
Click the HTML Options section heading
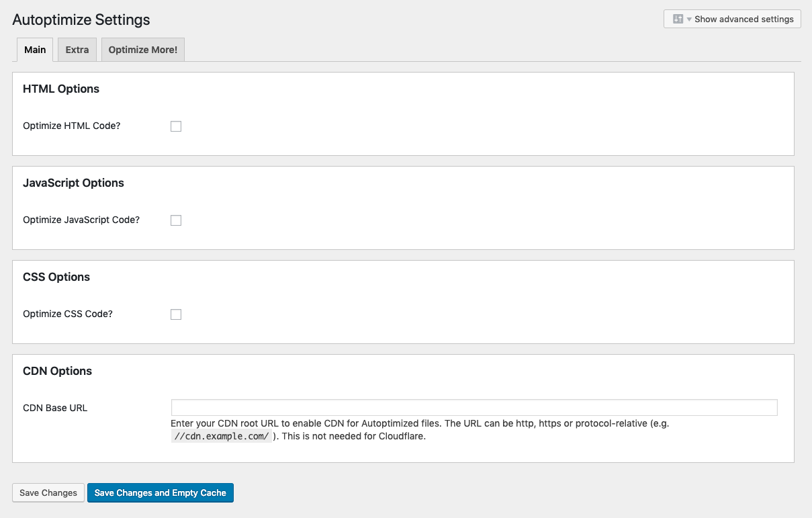click(x=61, y=89)
